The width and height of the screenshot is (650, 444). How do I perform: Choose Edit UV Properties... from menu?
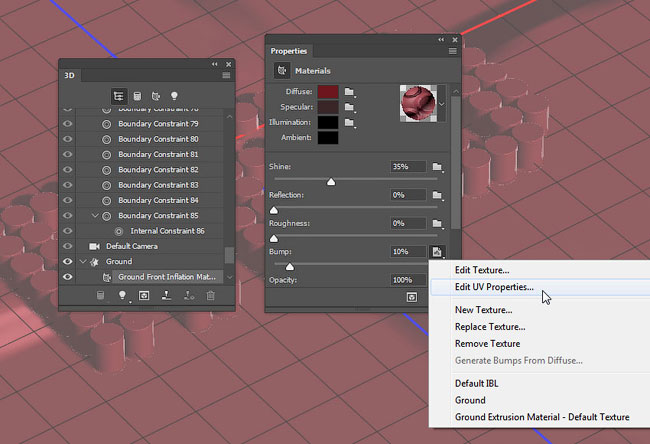(x=494, y=287)
